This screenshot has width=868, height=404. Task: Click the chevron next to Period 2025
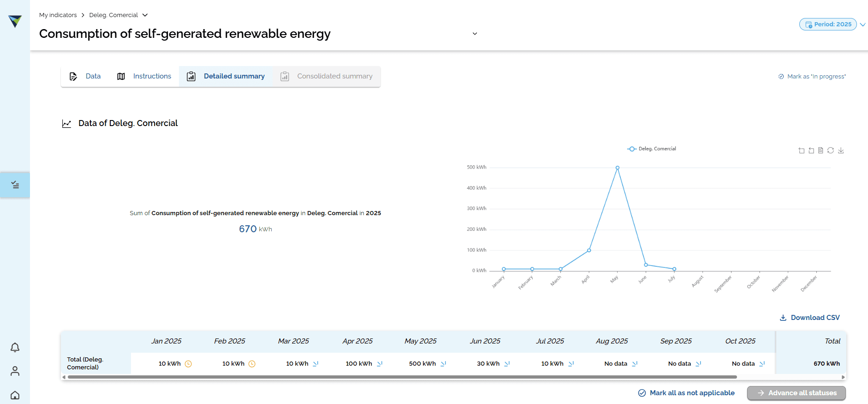coord(862,24)
